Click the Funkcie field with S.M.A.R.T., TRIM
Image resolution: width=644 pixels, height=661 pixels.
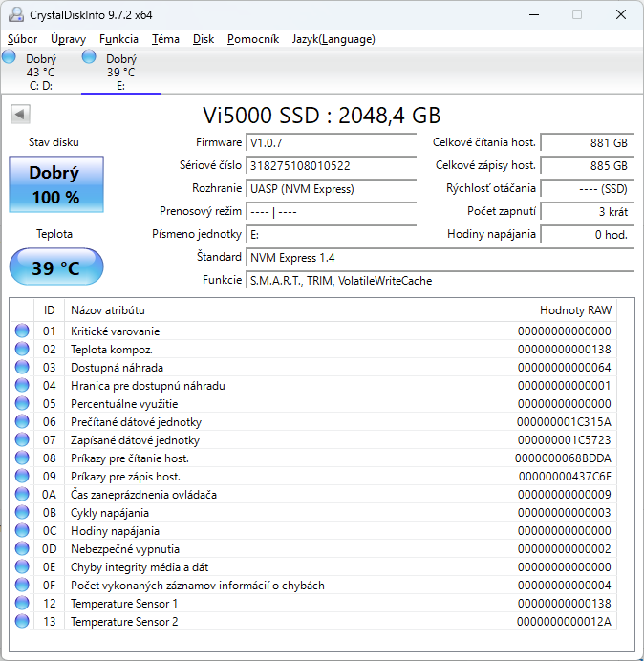440,280
